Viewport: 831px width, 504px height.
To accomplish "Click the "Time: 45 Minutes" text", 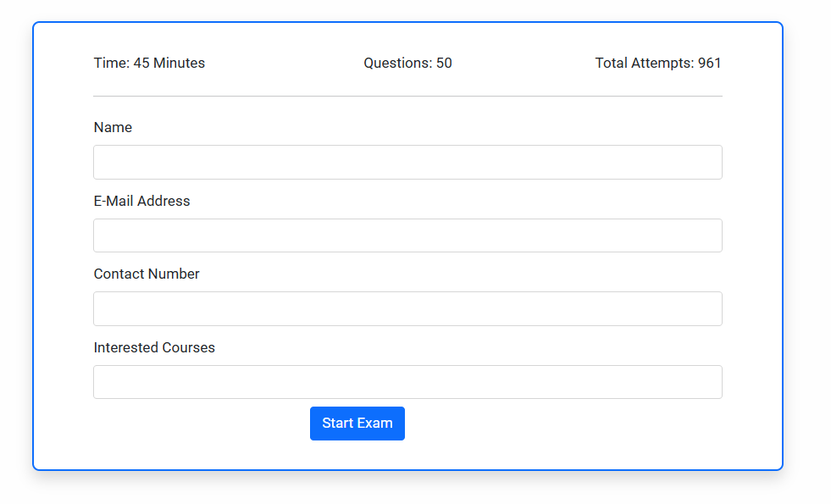I will pos(149,63).
